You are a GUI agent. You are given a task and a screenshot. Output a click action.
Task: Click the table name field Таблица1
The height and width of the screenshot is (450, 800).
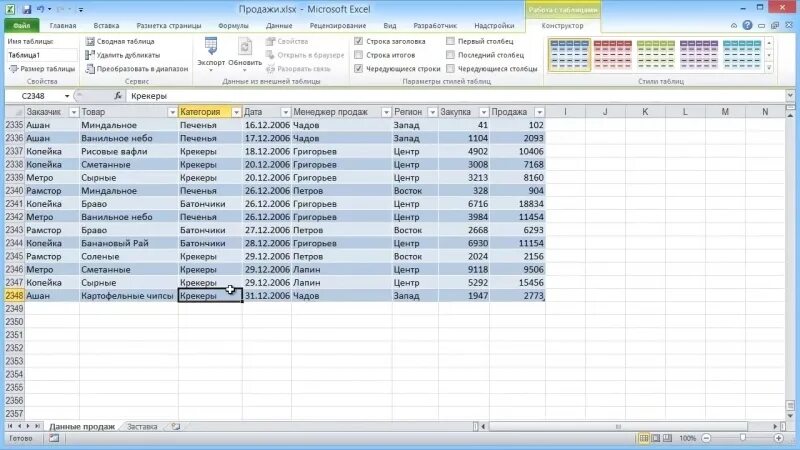click(x=42, y=55)
